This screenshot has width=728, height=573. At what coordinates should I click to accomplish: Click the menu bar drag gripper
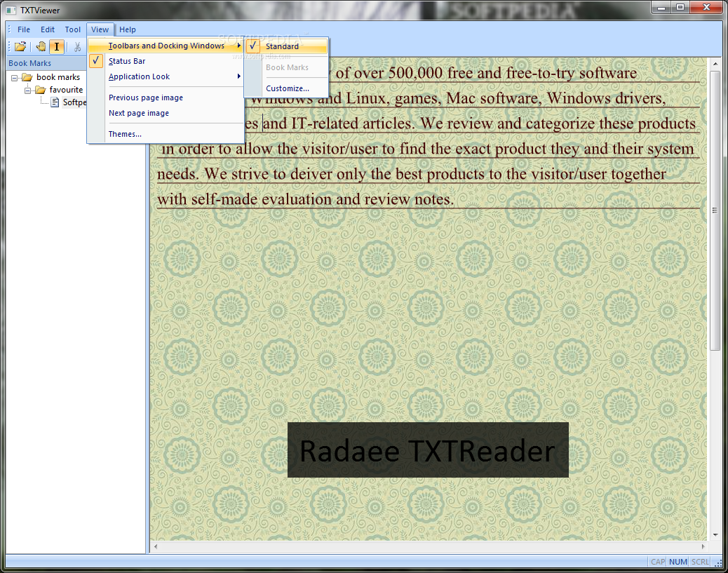(9, 29)
